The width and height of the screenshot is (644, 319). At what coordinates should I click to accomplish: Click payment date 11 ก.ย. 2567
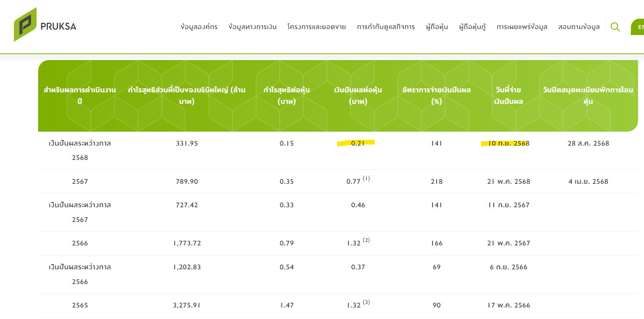(x=509, y=205)
